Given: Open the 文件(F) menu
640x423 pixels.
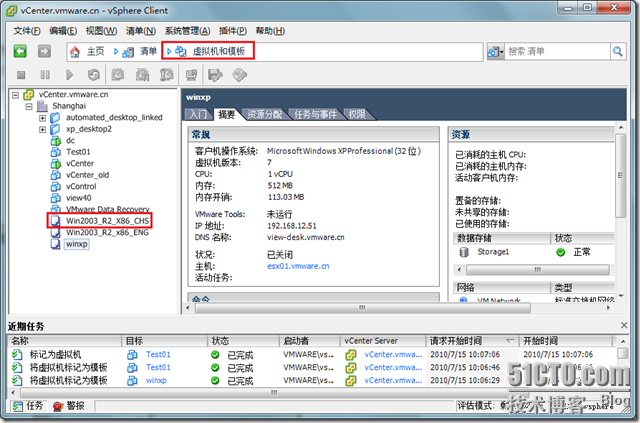Looking at the screenshot, I should click(x=27, y=31).
